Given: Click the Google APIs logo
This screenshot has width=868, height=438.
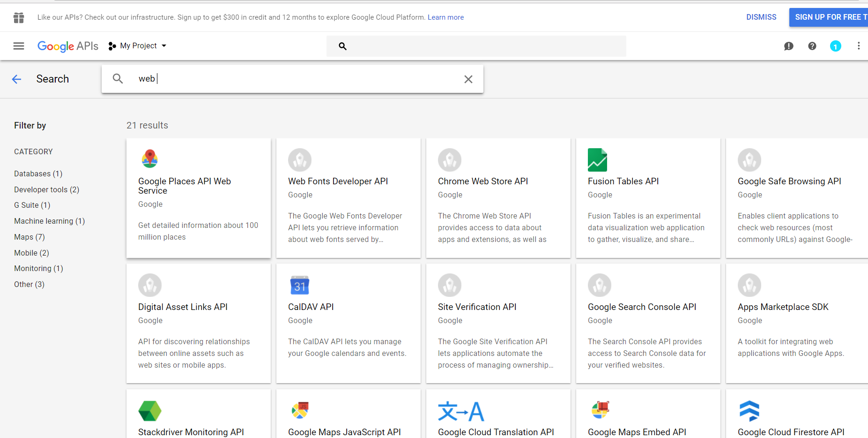Looking at the screenshot, I should pos(68,46).
